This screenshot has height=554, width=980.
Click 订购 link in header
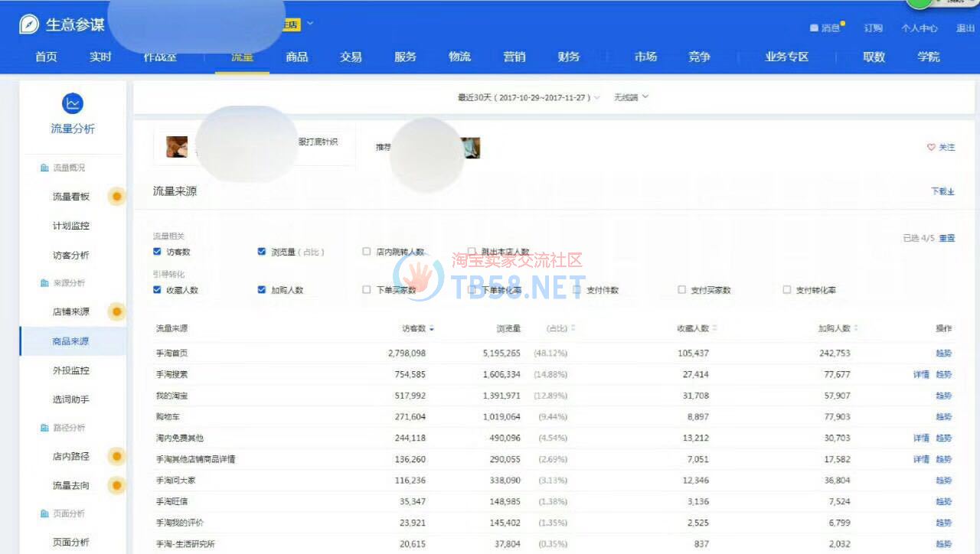coord(874,28)
